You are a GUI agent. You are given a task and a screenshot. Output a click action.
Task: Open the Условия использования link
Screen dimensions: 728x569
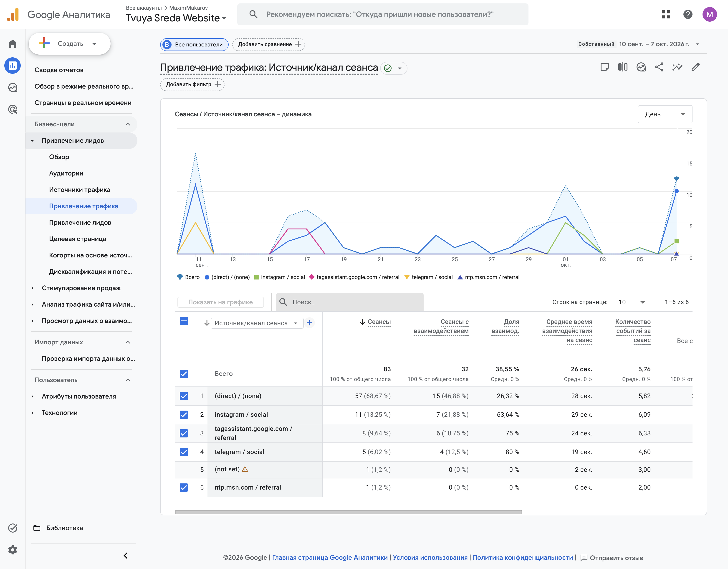430,557
